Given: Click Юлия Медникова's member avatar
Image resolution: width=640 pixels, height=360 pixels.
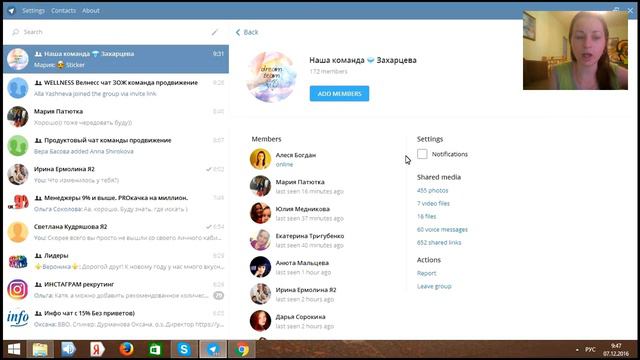Looking at the screenshot, I should [260, 213].
